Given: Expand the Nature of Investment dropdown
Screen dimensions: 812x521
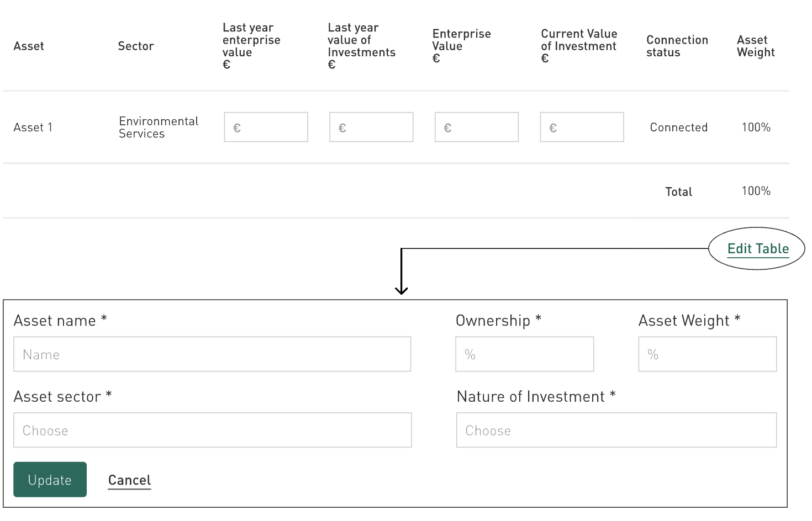Looking at the screenshot, I should 616,430.
